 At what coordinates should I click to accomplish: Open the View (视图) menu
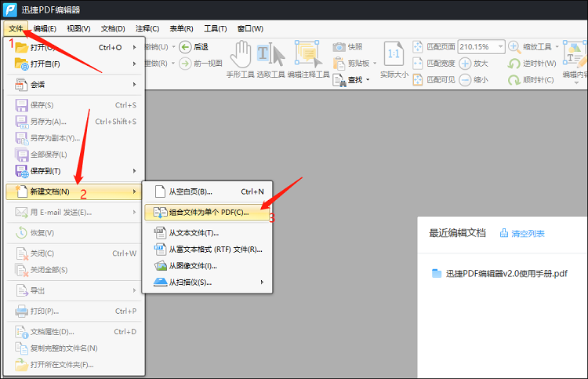pyautogui.click(x=78, y=28)
